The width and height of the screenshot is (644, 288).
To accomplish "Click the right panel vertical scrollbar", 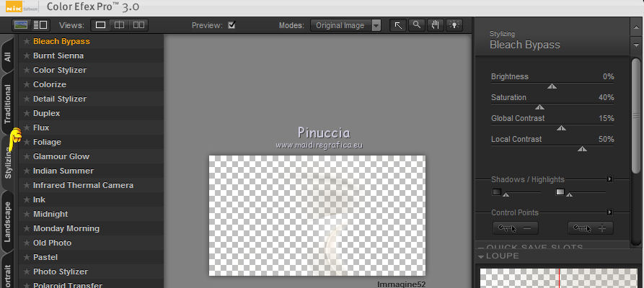I will [x=636, y=117].
